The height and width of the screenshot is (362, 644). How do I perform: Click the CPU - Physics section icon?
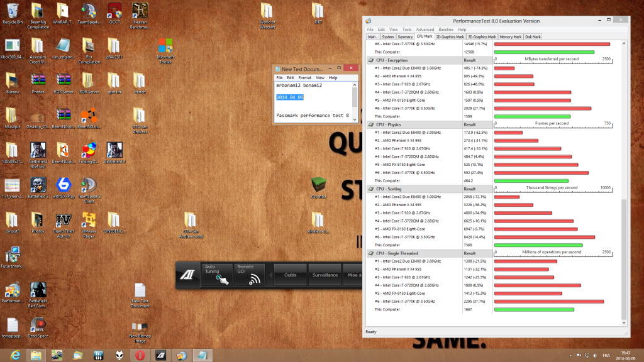[x=371, y=125]
